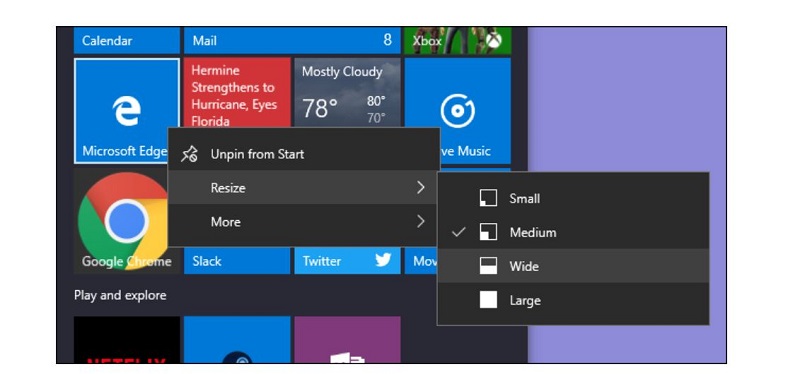This screenshot has height=374, width=800.
Task: Click the Mail unread count 8
Action: 388,40
